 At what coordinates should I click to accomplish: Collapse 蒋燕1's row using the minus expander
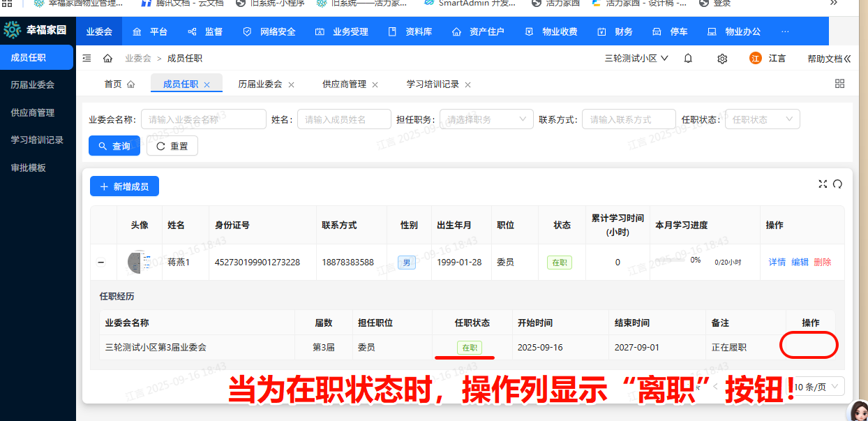tap(102, 262)
